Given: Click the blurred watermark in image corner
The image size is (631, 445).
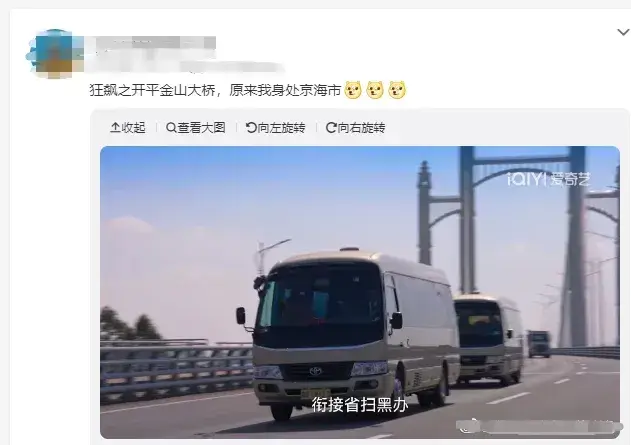Looking at the screenshot, I should pyautogui.click(x=539, y=426).
